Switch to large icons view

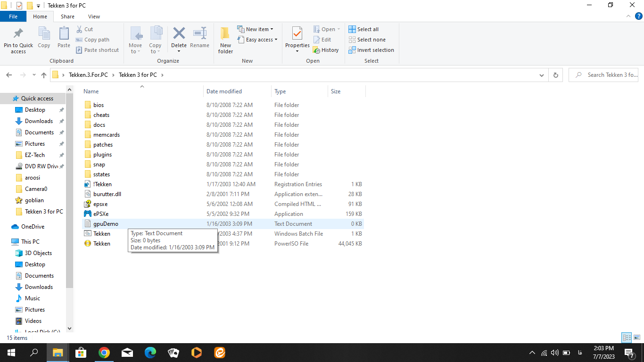click(x=636, y=337)
